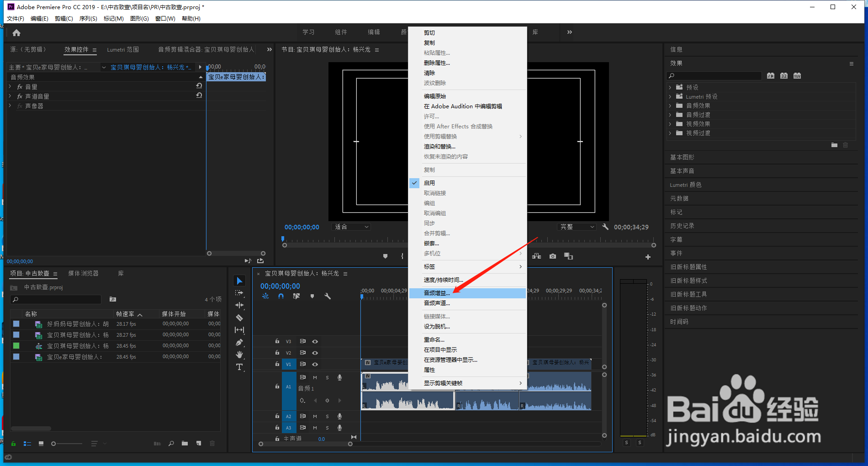Switch to the 媒体浏览器 tab
The width and height of the screenshot is (868, 466).
coord(83,273)
